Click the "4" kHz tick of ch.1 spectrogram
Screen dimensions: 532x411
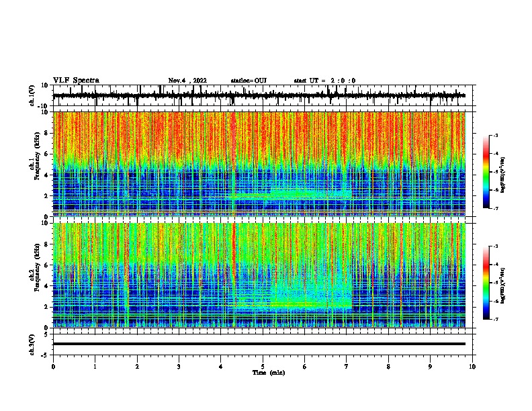click(x=46, y=175)
